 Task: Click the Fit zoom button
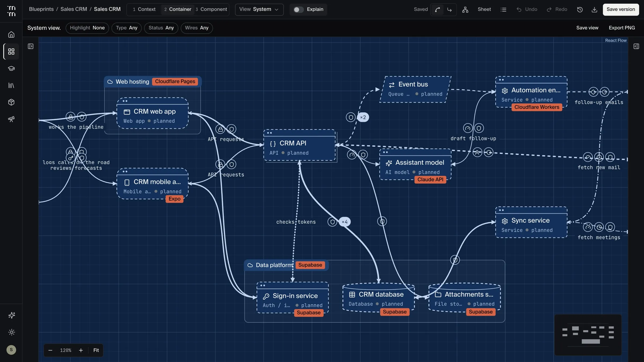(96, 350)
